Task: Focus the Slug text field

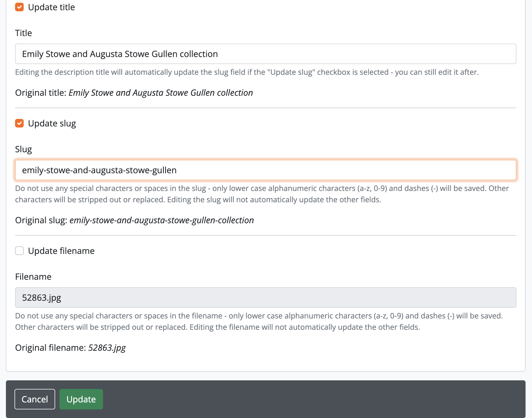Action: [x=265, y=170]
